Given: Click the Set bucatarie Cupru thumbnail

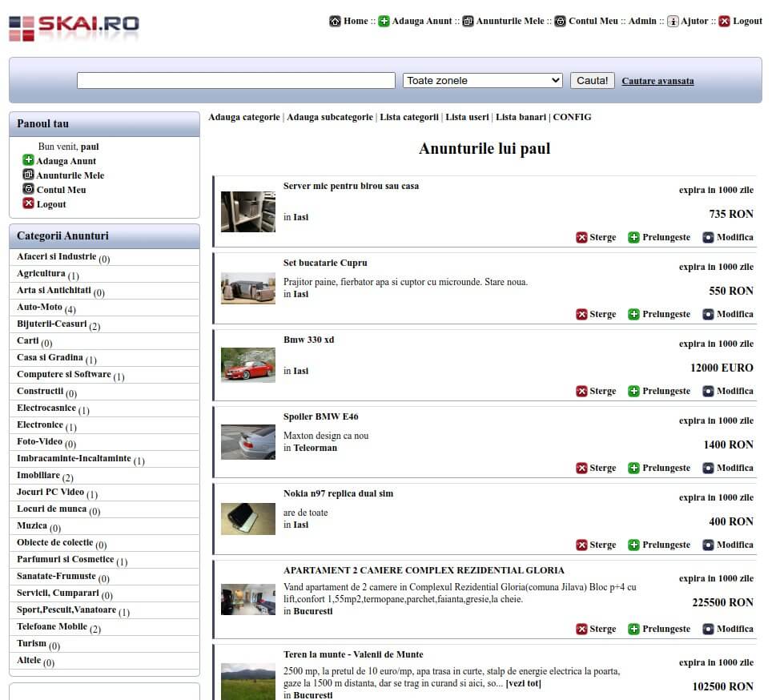Looking at the screenshot, I should 248,288.
